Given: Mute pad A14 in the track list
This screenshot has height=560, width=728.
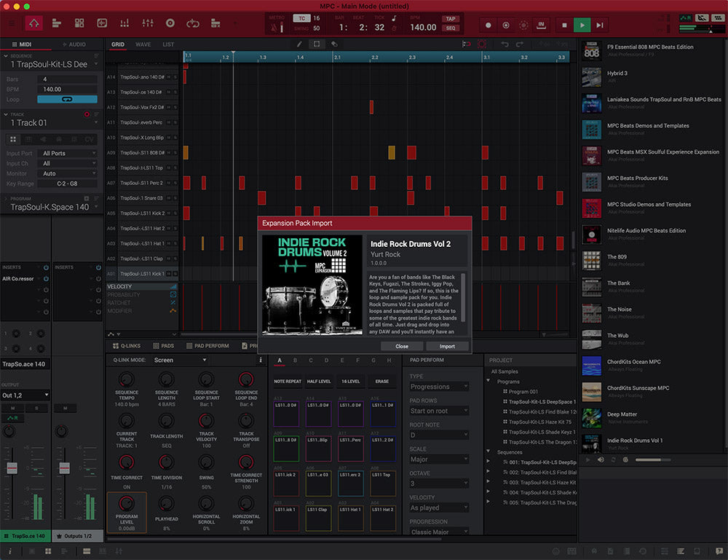Looking at the screenshot, I should click(169, 76).
